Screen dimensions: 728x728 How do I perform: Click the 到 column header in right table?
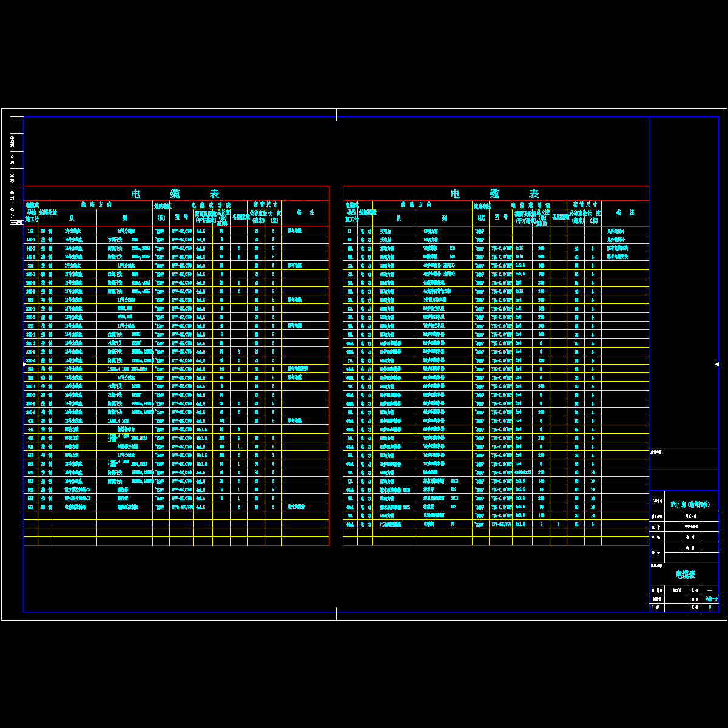point(444,217)
